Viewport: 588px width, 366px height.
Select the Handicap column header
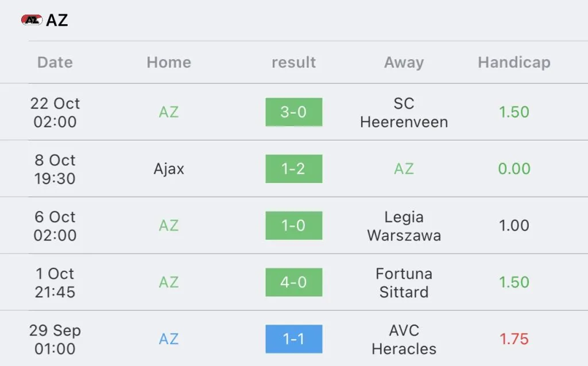click(514, 62)
